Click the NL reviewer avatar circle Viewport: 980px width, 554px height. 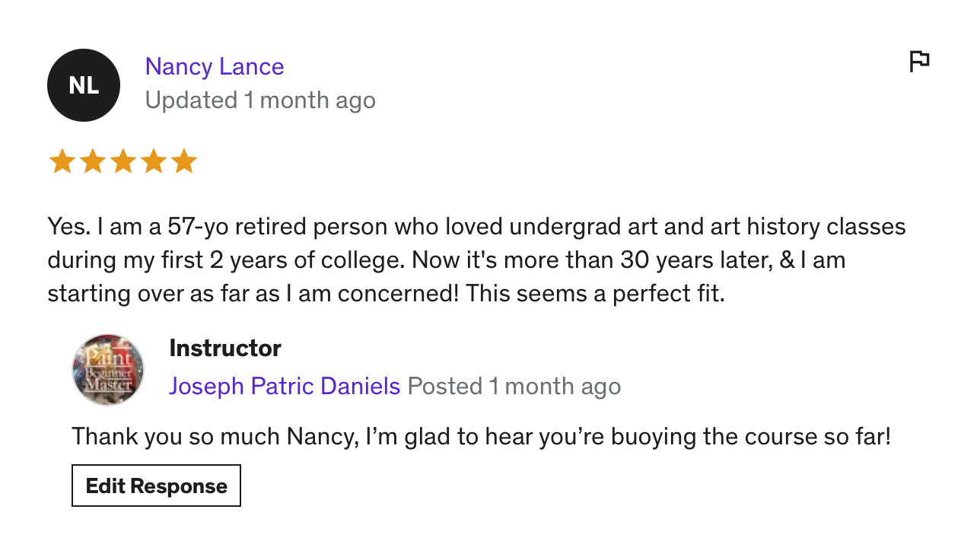(84, 85)
